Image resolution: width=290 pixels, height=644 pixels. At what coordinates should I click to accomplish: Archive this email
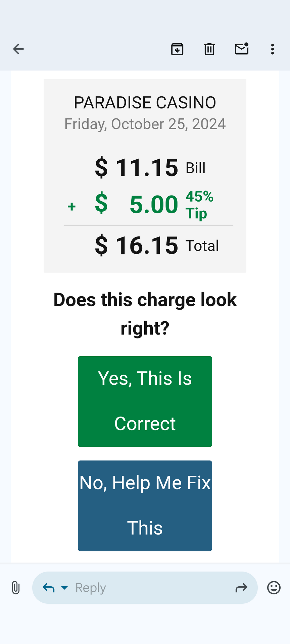[177, 49]
